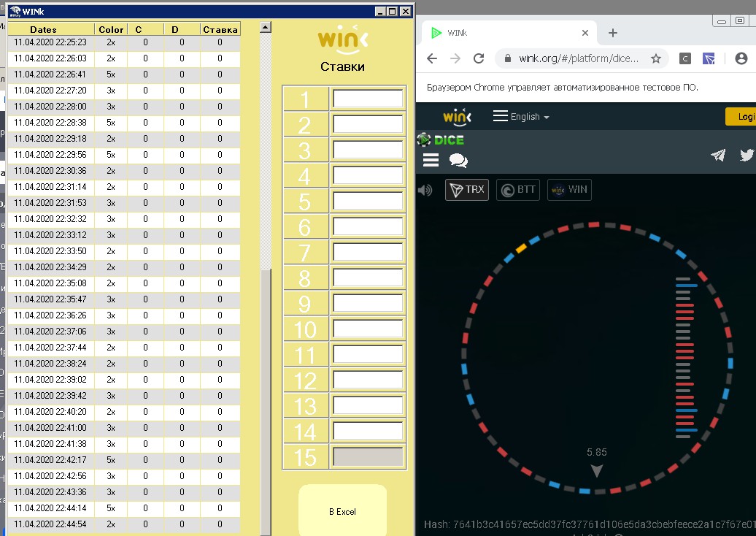Click the WINk browser tab title
Screen dimensions: 756x536
click(x=457, y=33)
